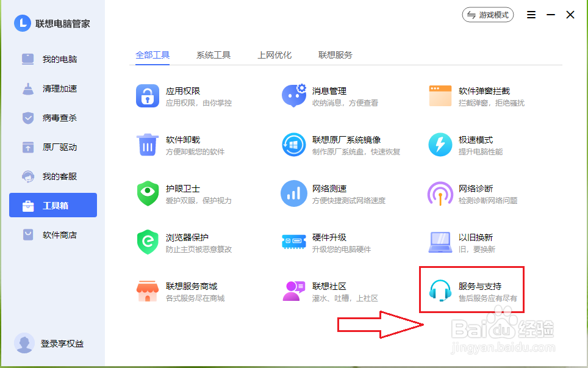Click description 检测诊断网络问题
Screen dimensions: 588x368
(488, 201)
